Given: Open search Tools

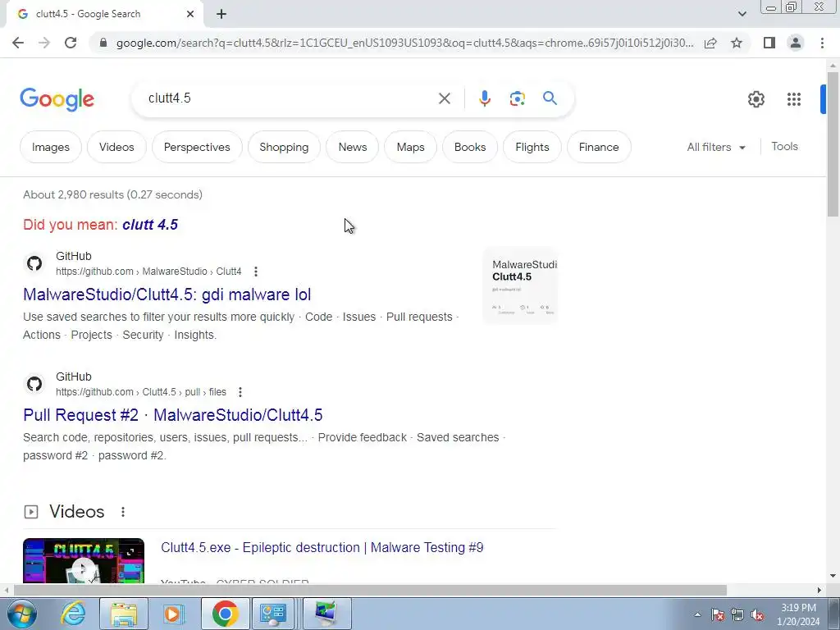Looking at the screenshot, I should pyautogui.click(x=784, y=146).
